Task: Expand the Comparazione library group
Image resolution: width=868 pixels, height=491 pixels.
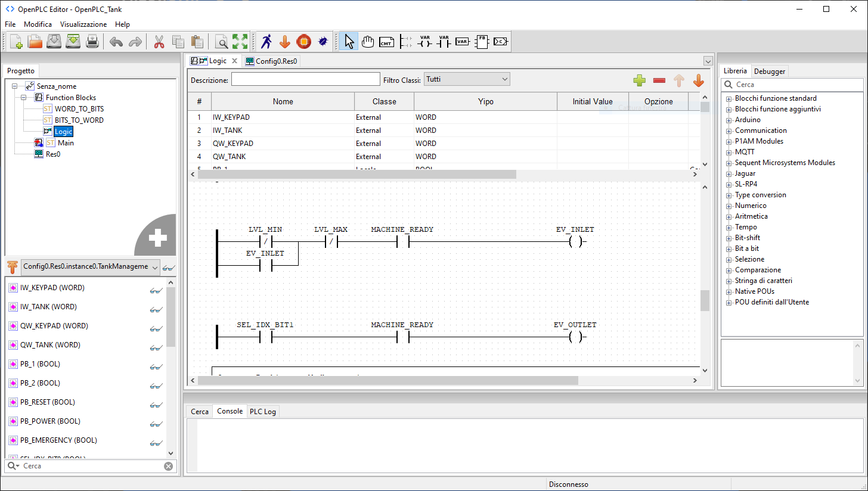Action: click(x=728, y=271)
